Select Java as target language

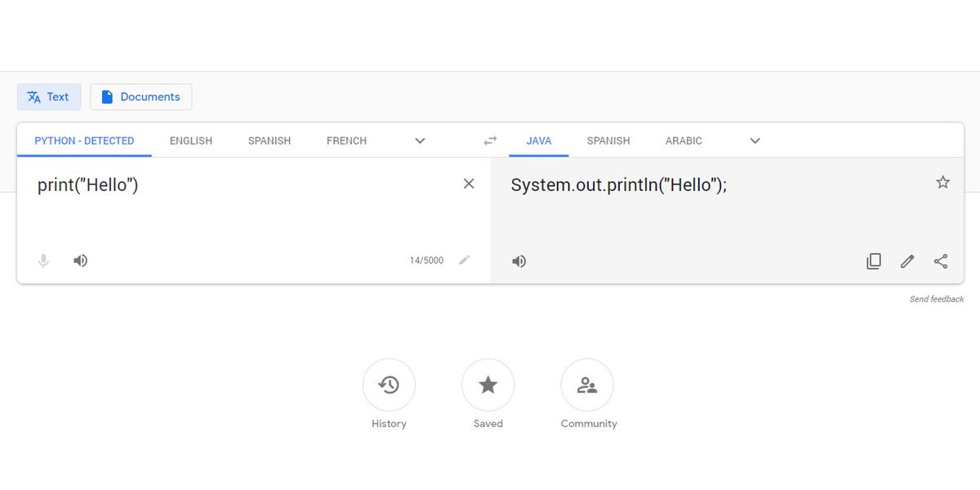coord(539,140)
